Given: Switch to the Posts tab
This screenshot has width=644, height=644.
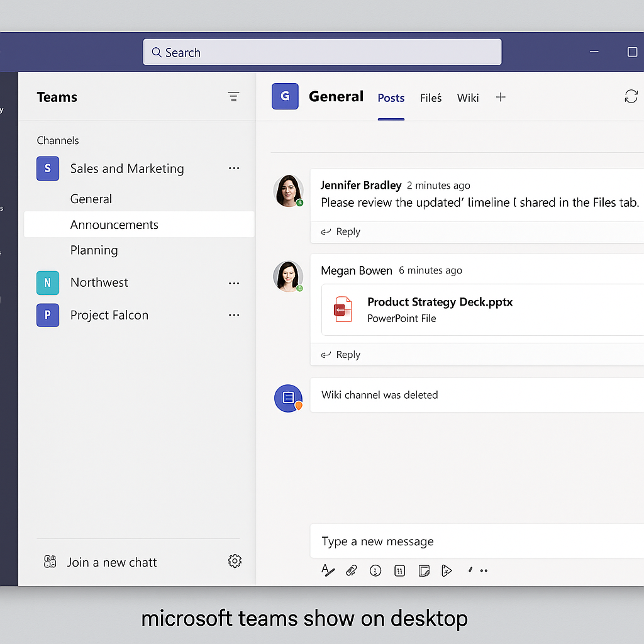Looking at the screenshot, I should 391,97.
